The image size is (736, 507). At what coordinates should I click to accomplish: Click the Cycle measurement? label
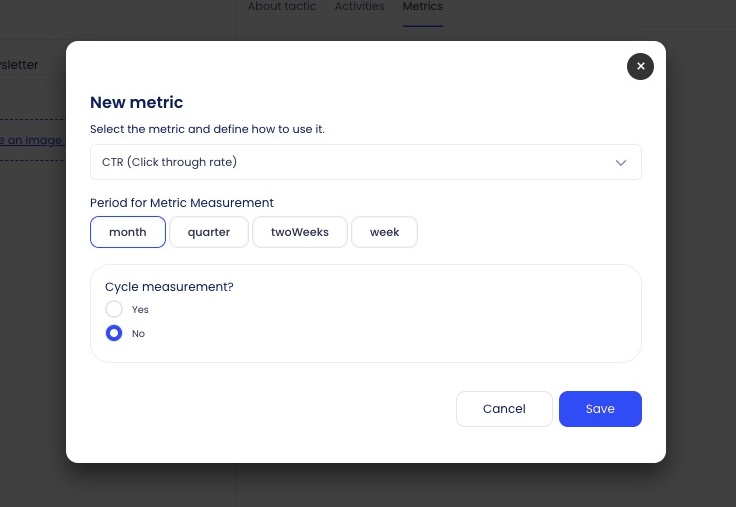(169, 287)
